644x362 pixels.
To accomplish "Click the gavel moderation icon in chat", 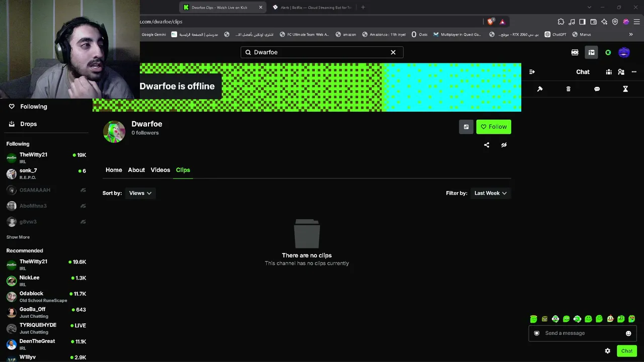I will tap(540, 89).
